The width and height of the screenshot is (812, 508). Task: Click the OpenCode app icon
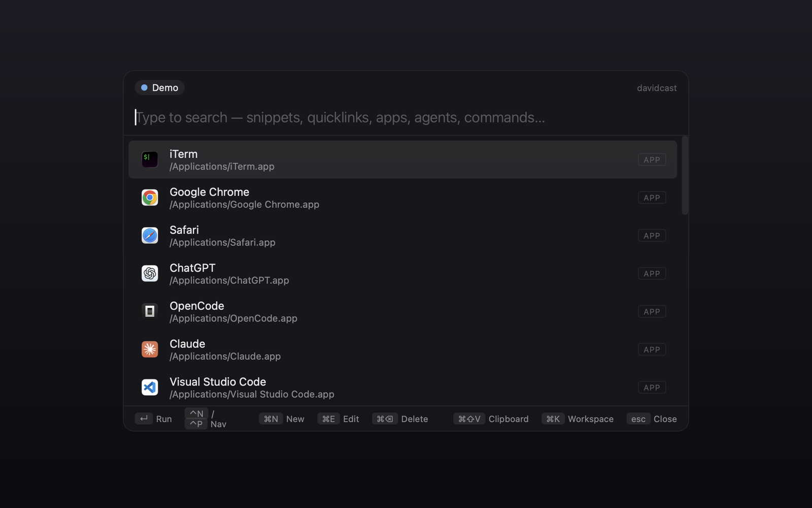[150, 311]
